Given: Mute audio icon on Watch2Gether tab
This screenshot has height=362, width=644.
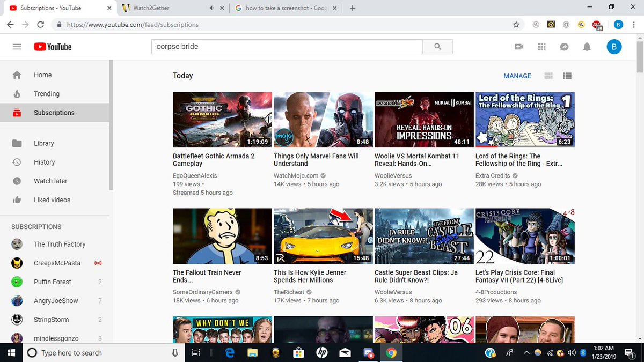Looking at the screenshot, I should (212, 8).
